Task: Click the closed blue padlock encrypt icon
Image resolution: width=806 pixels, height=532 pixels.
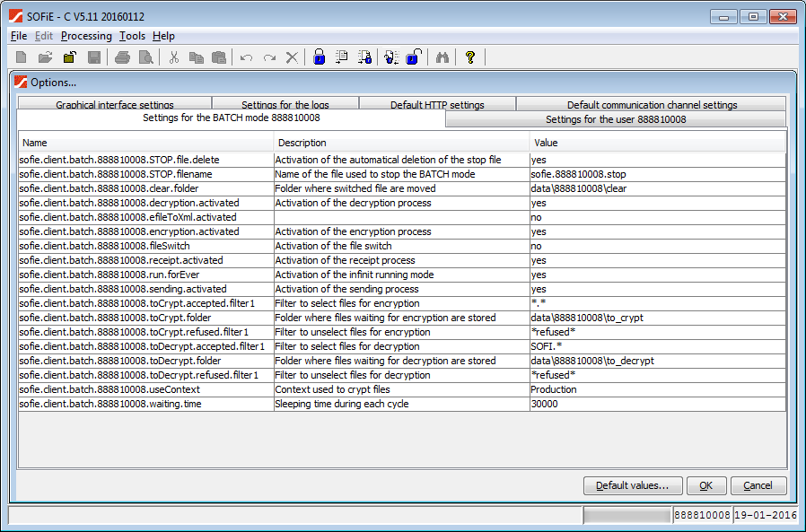Action: point(319,57)
